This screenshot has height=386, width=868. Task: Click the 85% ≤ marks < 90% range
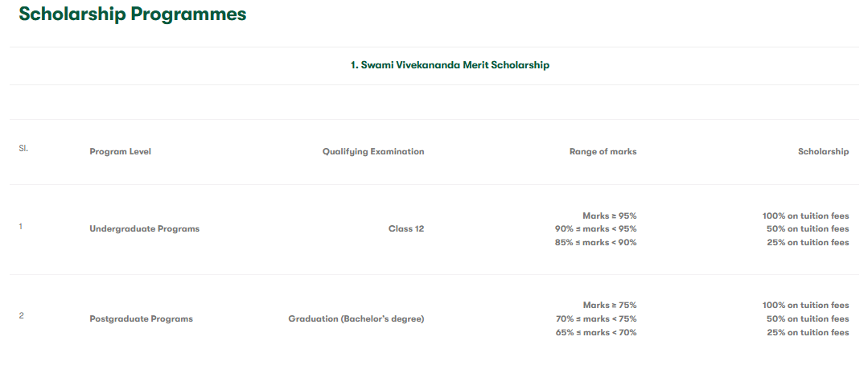tap(596, 243)
